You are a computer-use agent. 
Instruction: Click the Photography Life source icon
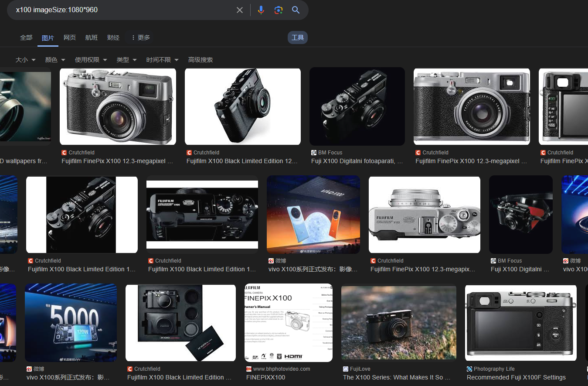point(469,369)
